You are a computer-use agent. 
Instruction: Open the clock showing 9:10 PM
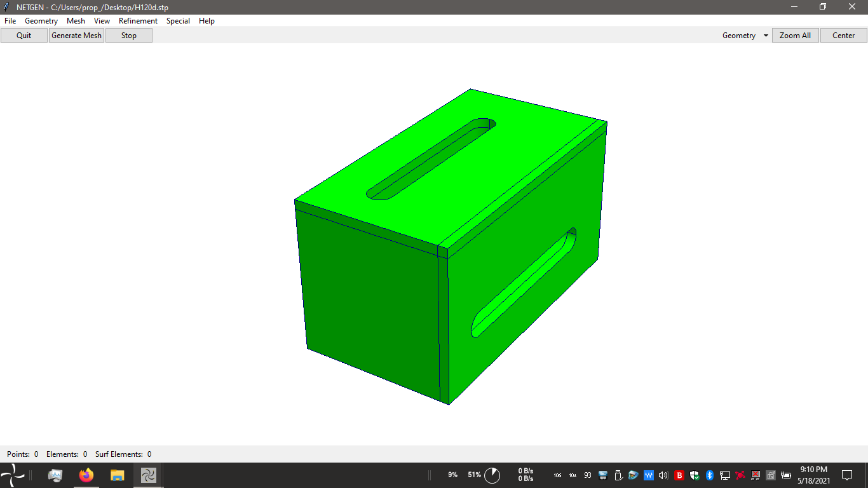pos(813,475)
